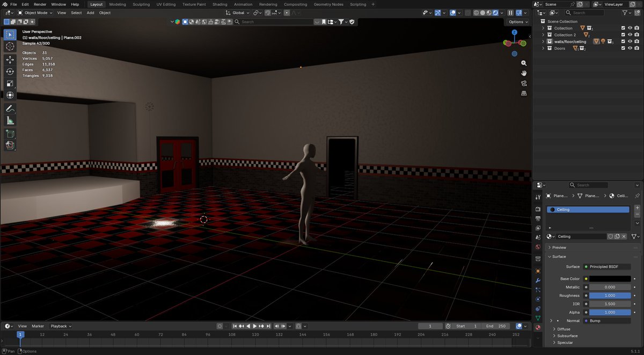
Task: Open the Object Mode dropdown
Action: coord(35,12)
